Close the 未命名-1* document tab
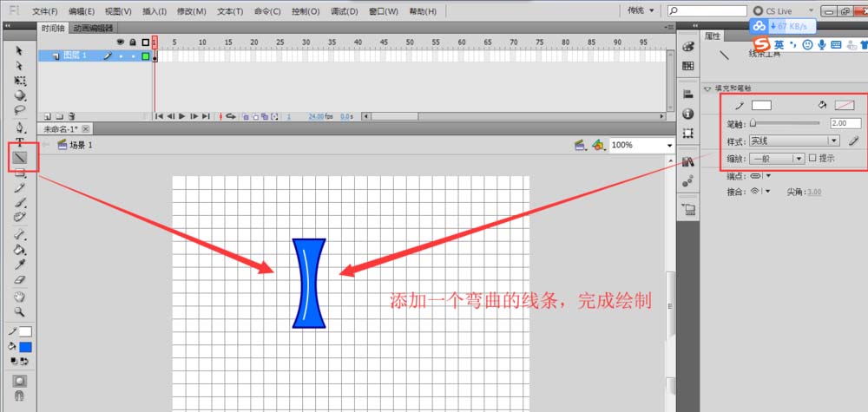Screen dimensions: 868x412 (x=85, y=129)
